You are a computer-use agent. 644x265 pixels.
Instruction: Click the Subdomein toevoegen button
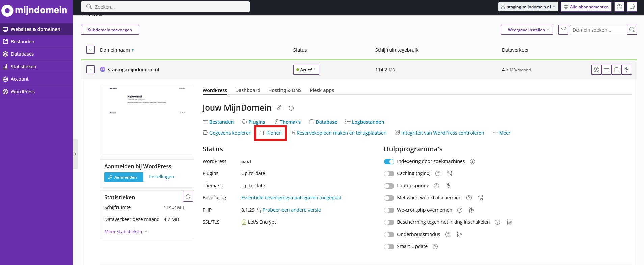pos(110,30)
